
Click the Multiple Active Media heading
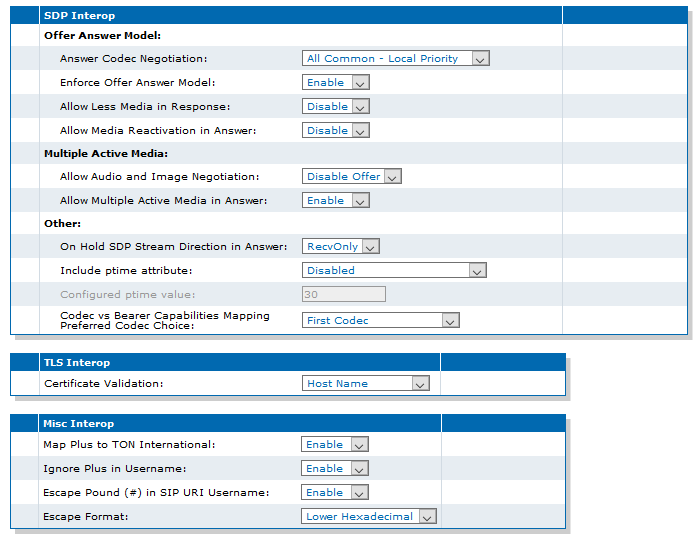(x=106, y=153)
